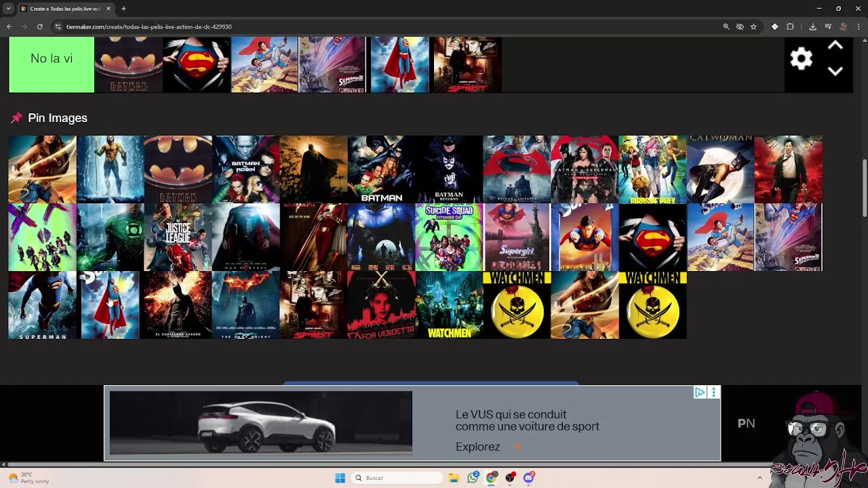Screen dimensions: 868x488
Task: Select the Birds of Prey poster
Action: click(x=652, y=169)
